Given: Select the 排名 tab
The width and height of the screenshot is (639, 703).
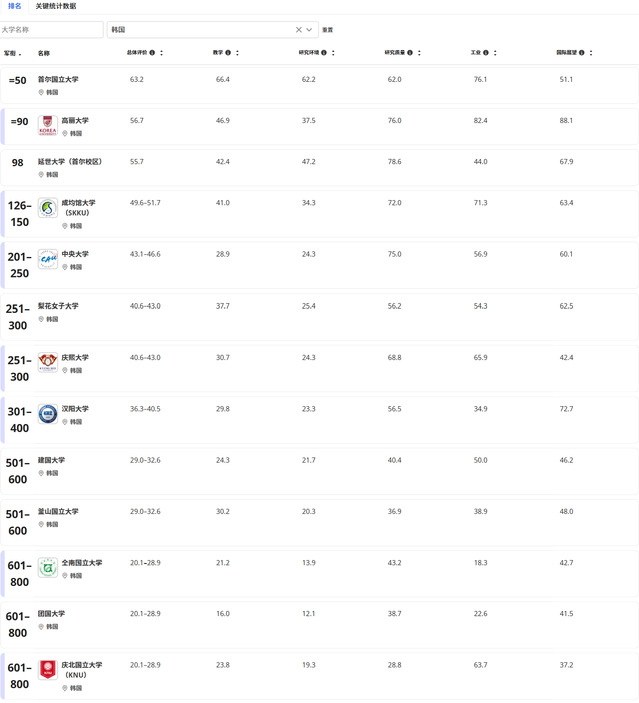Looking at the screenshot, I should coord(14,6).
